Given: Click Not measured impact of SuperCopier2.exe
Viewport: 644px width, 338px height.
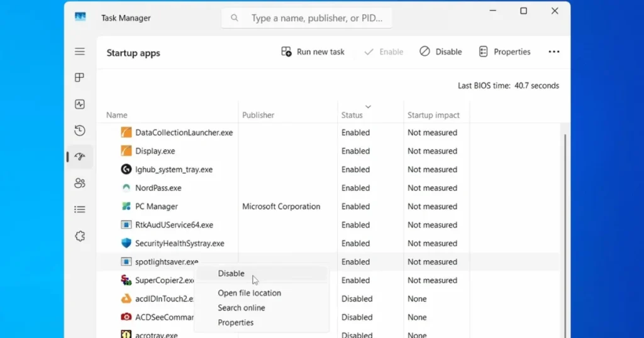Looking at the screenshot, I should tap(432, 280).
